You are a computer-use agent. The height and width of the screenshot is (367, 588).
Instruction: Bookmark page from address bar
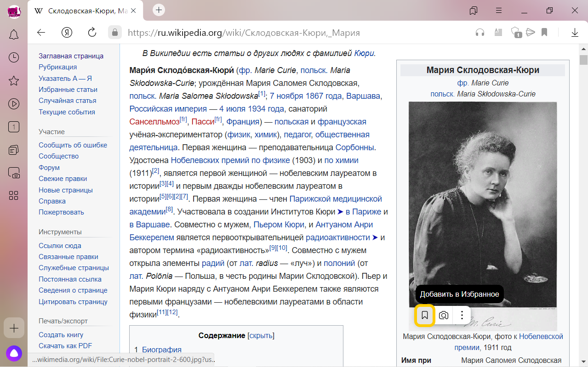click(544, 32)
